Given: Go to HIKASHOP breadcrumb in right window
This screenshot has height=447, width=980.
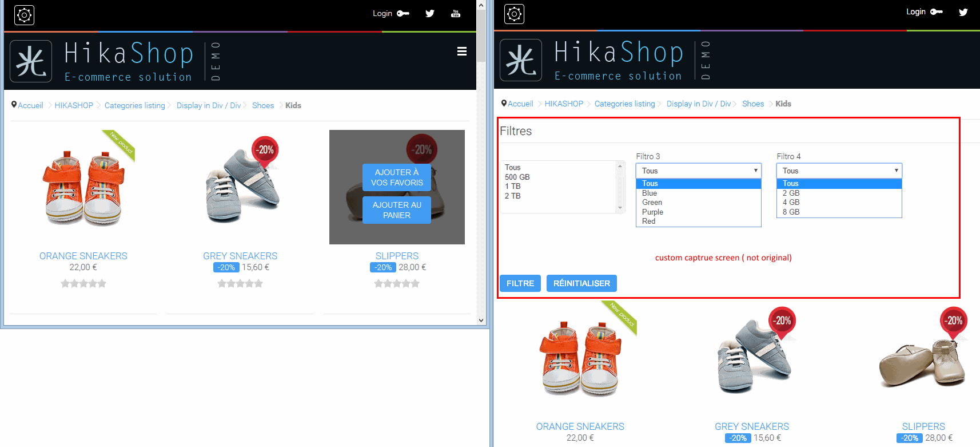Looking at the screenshot, I should [x=564, y=104].
